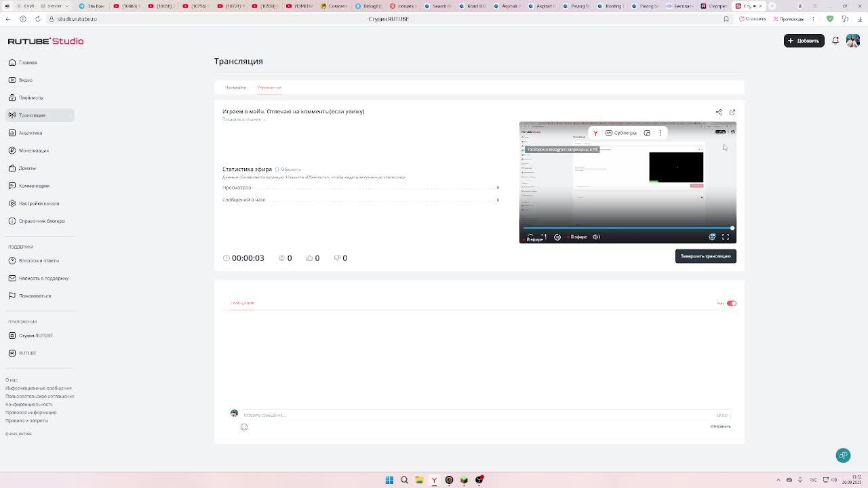Click the rewind 10 seconds button

click(557, 237)
